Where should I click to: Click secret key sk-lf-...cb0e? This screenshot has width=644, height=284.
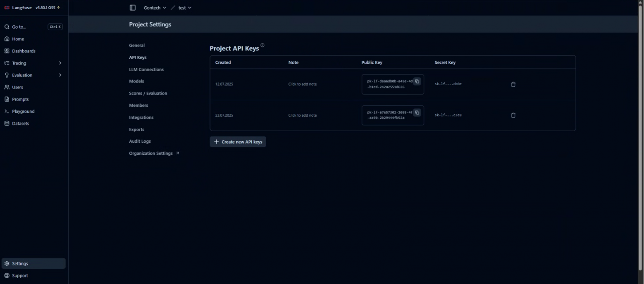[448, 84]
